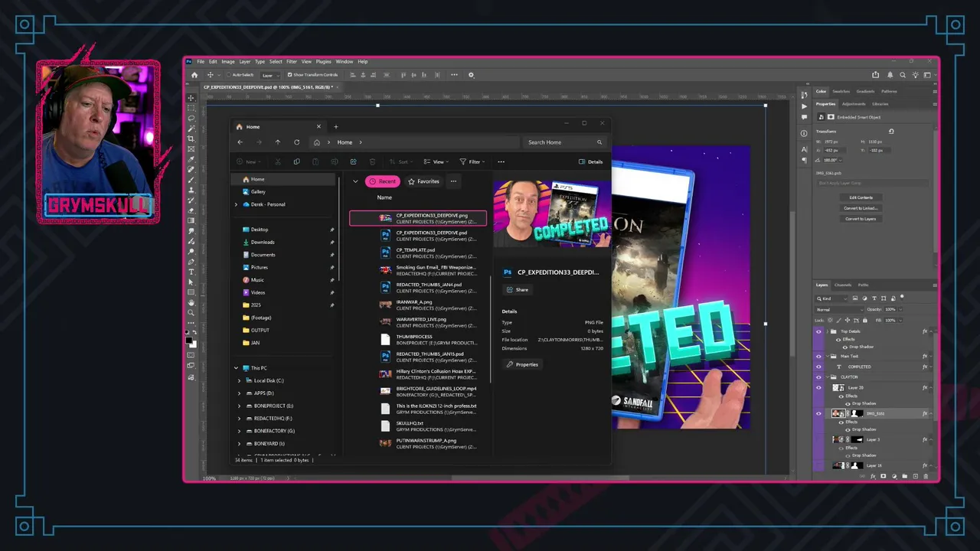Click Delete layer trash icon
The image size is (980, 551).
click(926, 476)
